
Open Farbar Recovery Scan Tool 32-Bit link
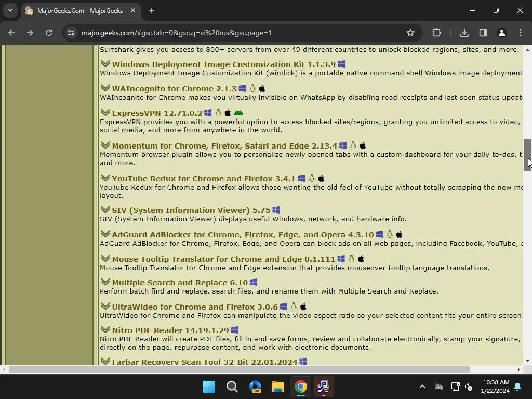205,362
